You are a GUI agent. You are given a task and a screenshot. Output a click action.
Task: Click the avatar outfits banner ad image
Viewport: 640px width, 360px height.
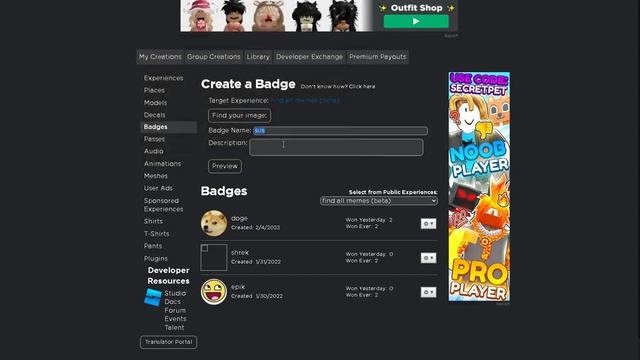[x=276, y=16]
